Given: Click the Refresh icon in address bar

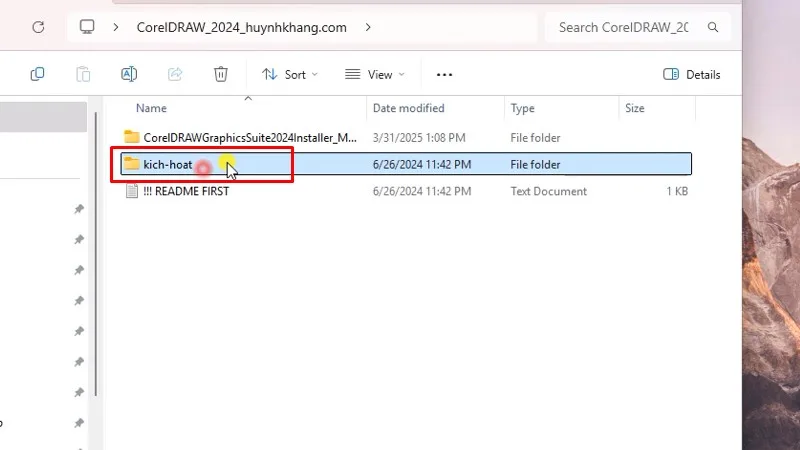Looking at the screenshot, I should coord(38,27).
